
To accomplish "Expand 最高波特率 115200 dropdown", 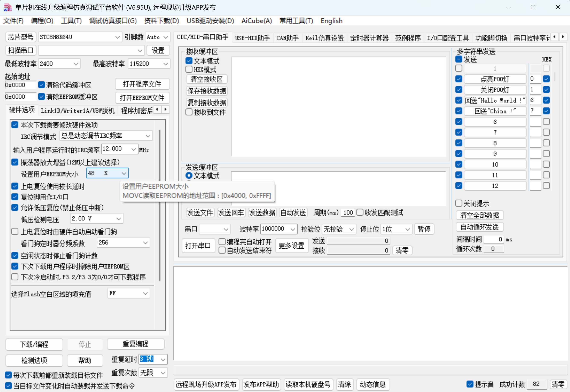I will (166, 64).
